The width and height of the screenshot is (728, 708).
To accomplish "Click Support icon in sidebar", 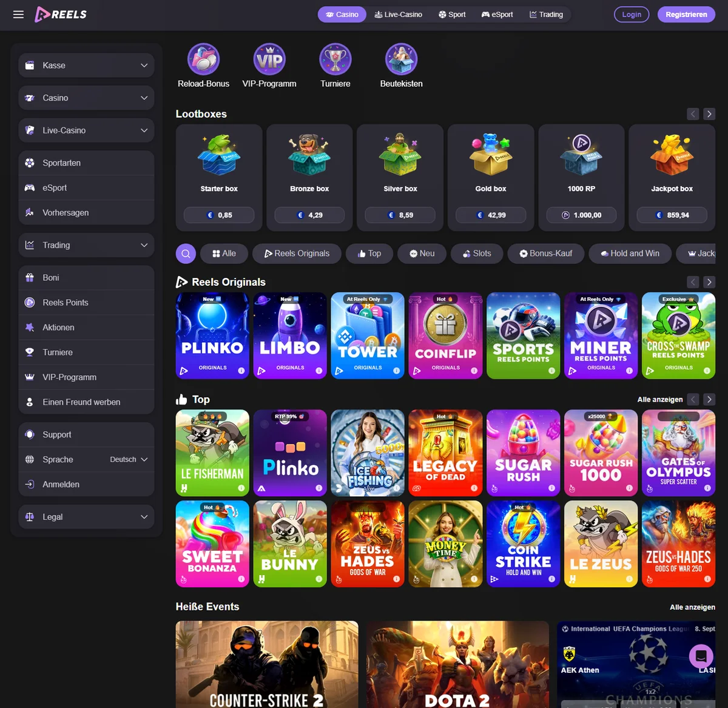I will point(30,434).
